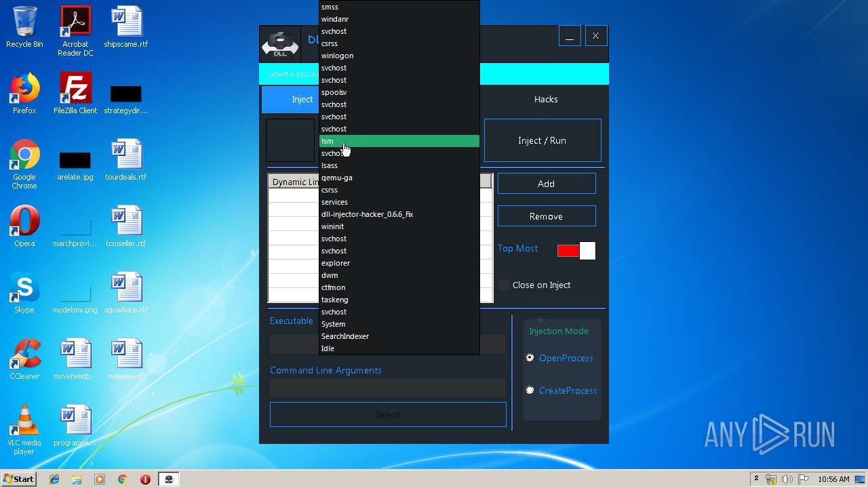
Task: Open Windows Media Player taskbar icon
Action: coord(100,479)
